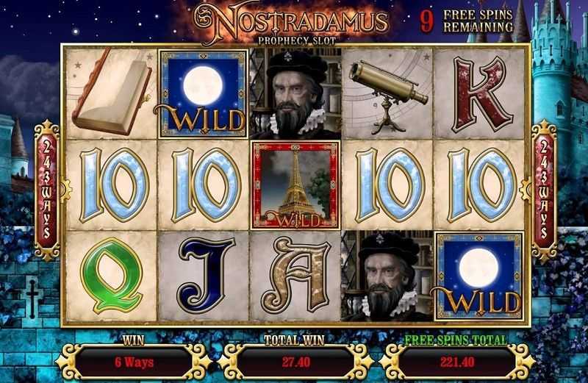Click the free spins remaining counter
Screen dimensions: 588x383
pyautogui.click(x=466, y=21)
